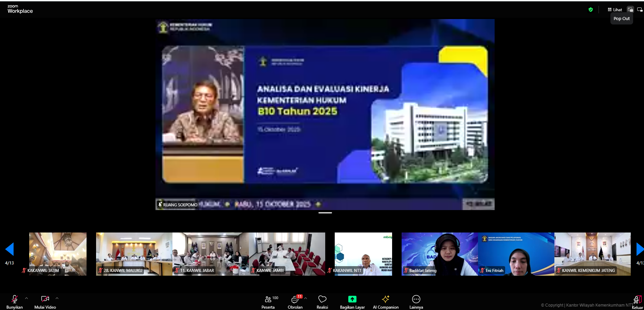Unmute microphone with Bunyikan button
644x310 pixels.
[15, 302]
